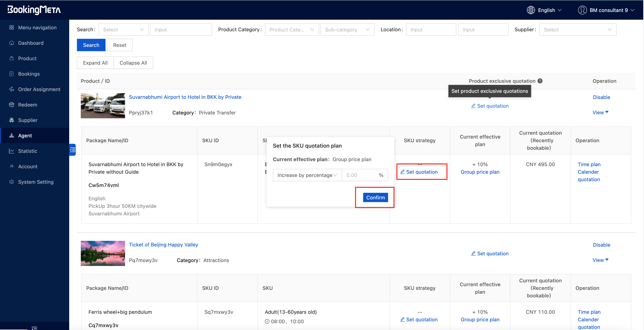Open Increase by percentage dropdown
644x330 pixels.
pyautogui.click(x=307, y=175)
